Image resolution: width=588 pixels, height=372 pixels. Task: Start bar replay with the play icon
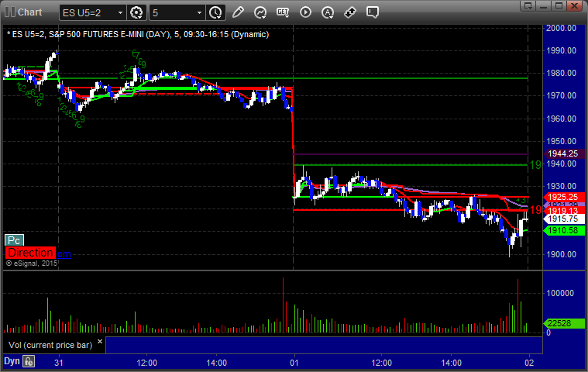click(305, 12)
